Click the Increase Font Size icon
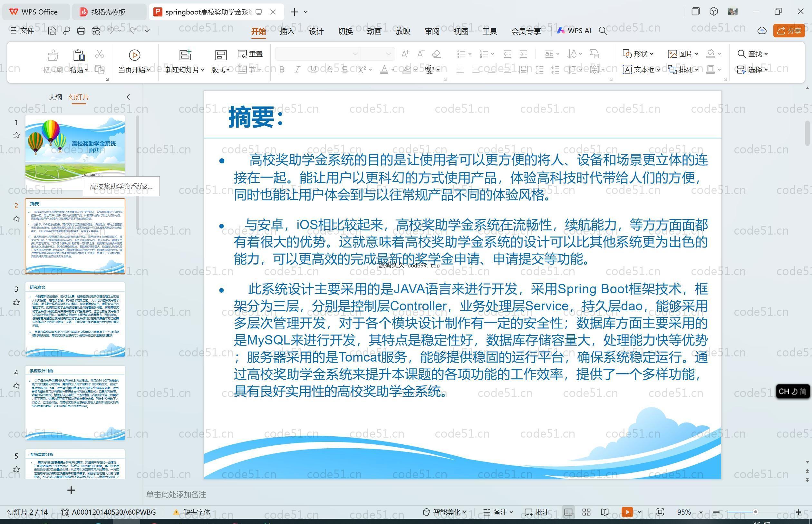 [405, 54]
